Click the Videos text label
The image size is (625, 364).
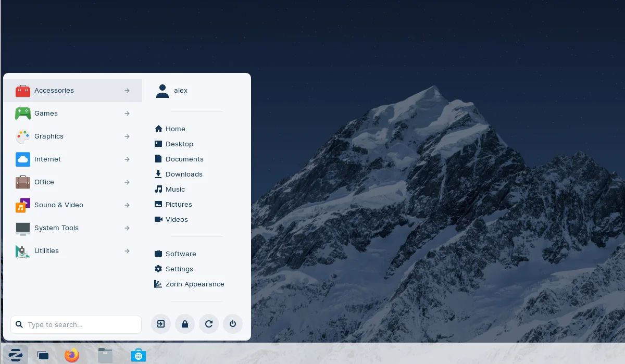pyautogui.click(x=177, y=220)
